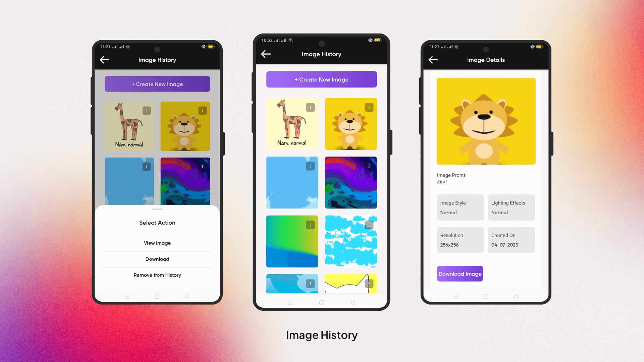
Task: Select Remove from History option
Action: tap(157, 275)
